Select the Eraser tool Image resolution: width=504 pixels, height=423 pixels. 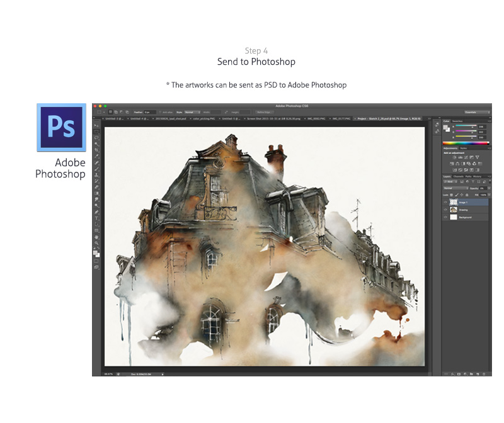96,187
